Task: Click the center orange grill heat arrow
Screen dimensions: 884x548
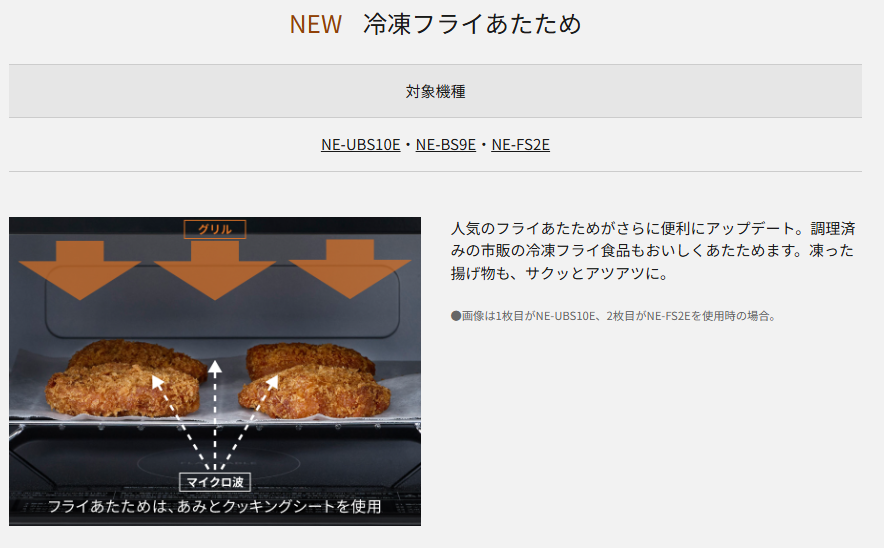Action: (x=215, y=270)
